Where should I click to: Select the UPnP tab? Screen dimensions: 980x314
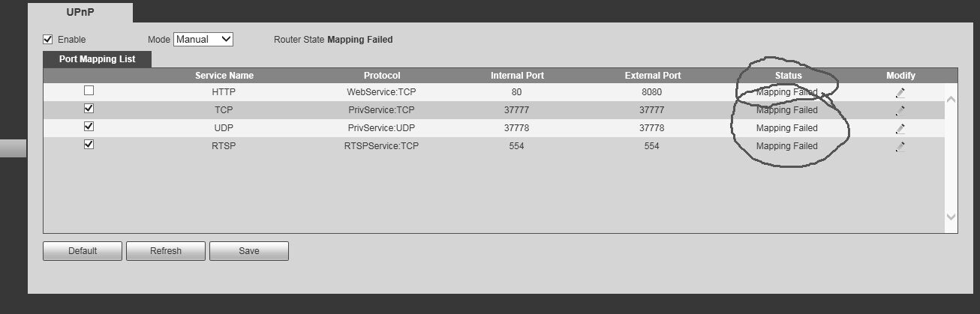(80, 12)
